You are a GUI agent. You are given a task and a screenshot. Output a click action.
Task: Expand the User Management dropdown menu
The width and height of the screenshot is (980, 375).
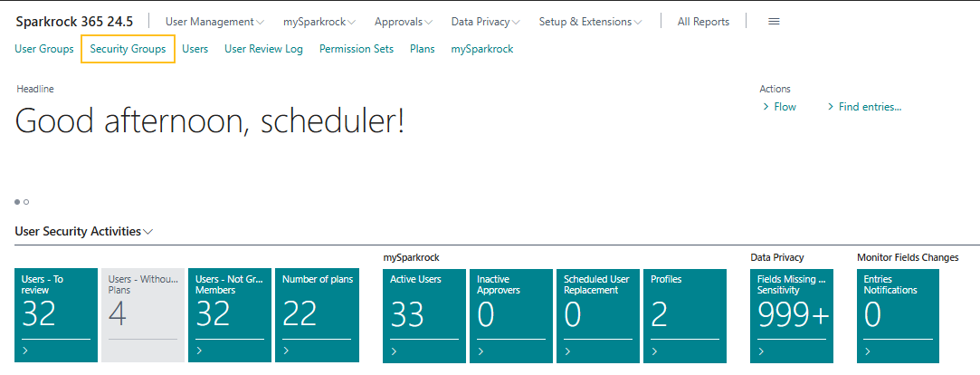click(x=214, y=22)
